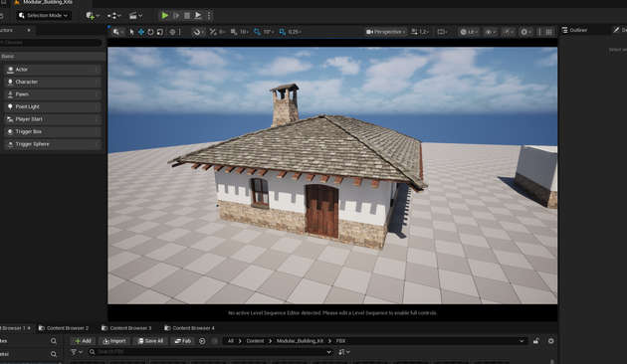Open rotation snap 10° value dropdown
The height and width of the screenshot is (364, 627).
point(268,32)
